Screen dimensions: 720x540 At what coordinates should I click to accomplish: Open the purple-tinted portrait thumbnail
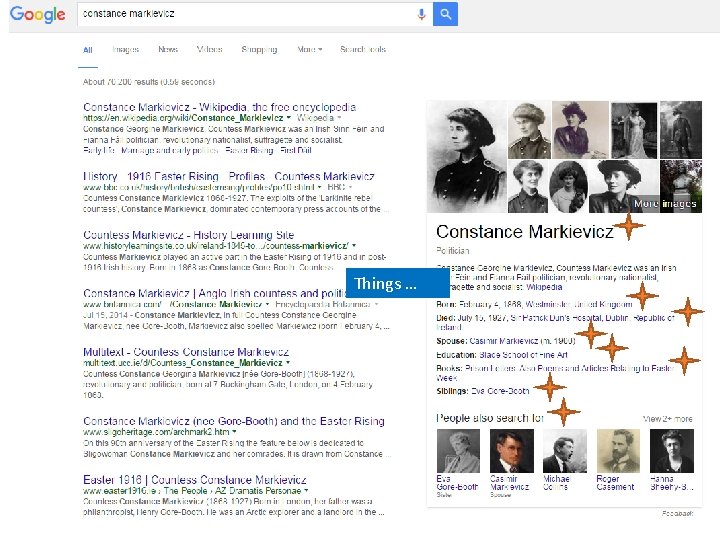[580, 130]
